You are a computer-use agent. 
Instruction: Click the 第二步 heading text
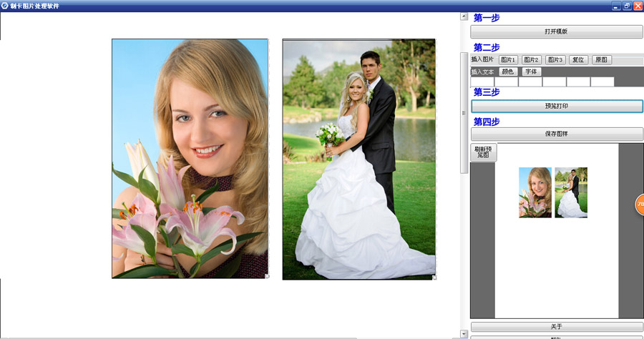487,48
